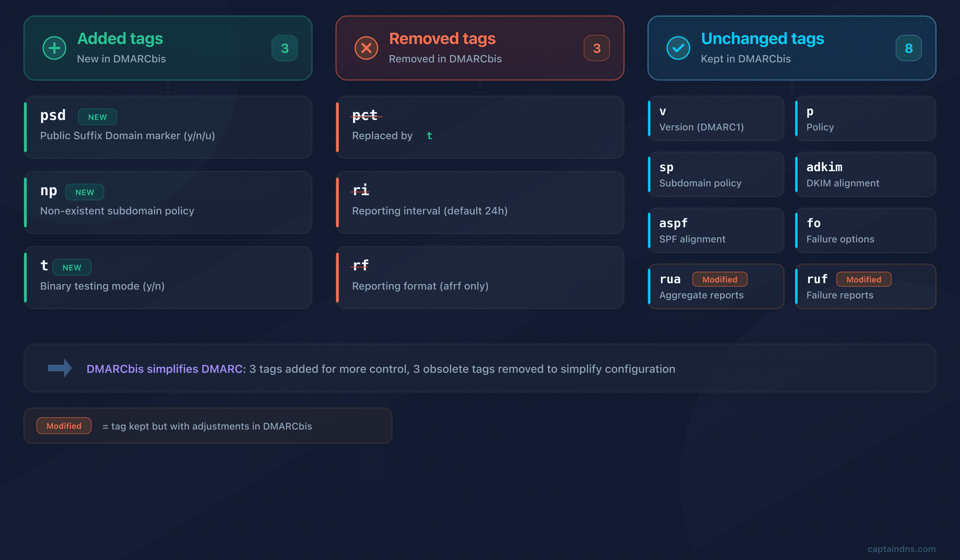
Task: Click 'Kept in DMARCbis' subtitle
Action: point(746,59)
